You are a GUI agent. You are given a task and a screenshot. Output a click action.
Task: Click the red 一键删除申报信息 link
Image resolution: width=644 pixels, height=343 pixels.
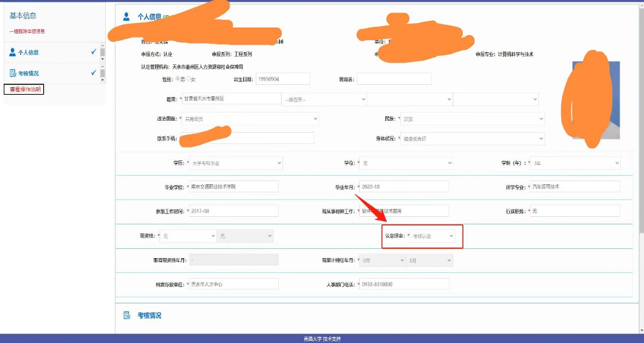pos(27,31)
